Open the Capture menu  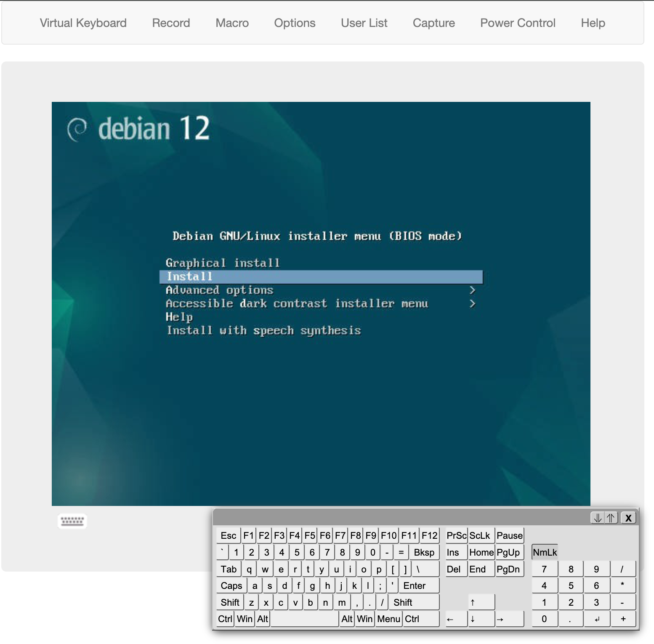pyautogui.click(x=433, y=23)
